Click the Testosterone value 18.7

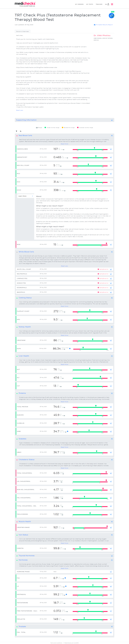point(56,603)
